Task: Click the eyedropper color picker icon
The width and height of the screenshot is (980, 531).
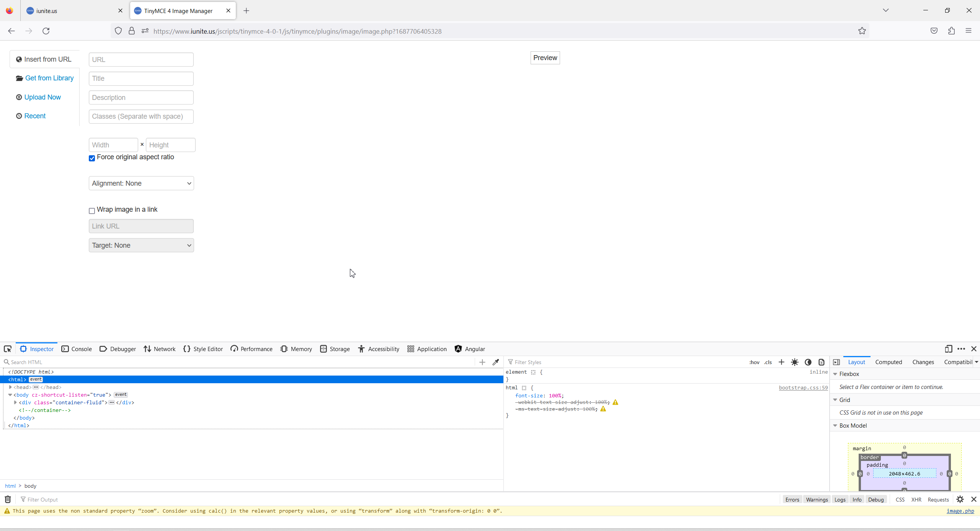Action: pos(496,362)
